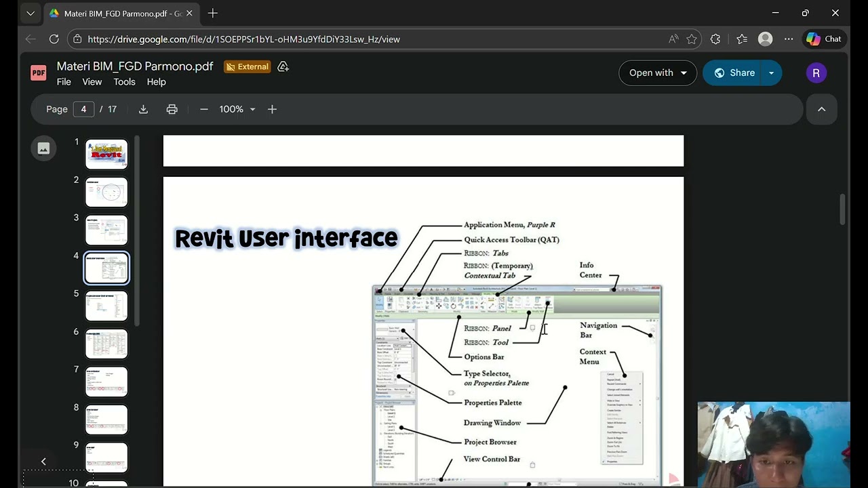Click the print icon in the toolbar
Image resolution: width=868 pixels, height=488 pixels.
coord(172,109)
